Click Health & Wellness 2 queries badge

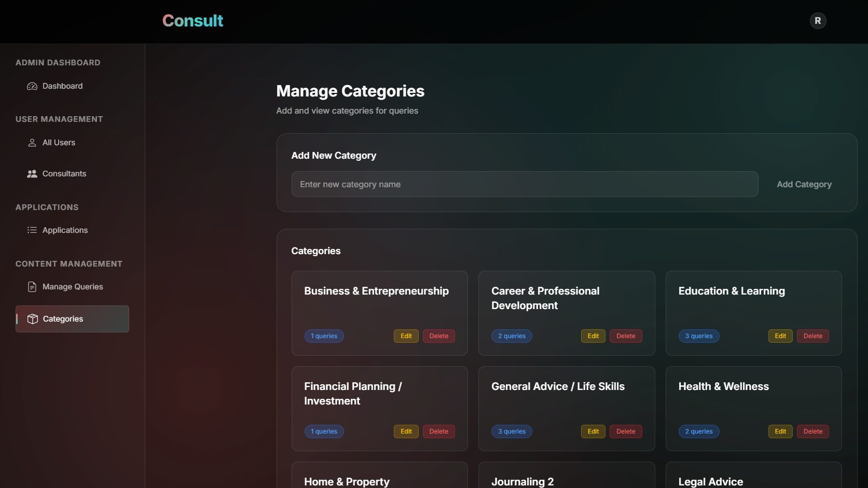coord(699,431)
